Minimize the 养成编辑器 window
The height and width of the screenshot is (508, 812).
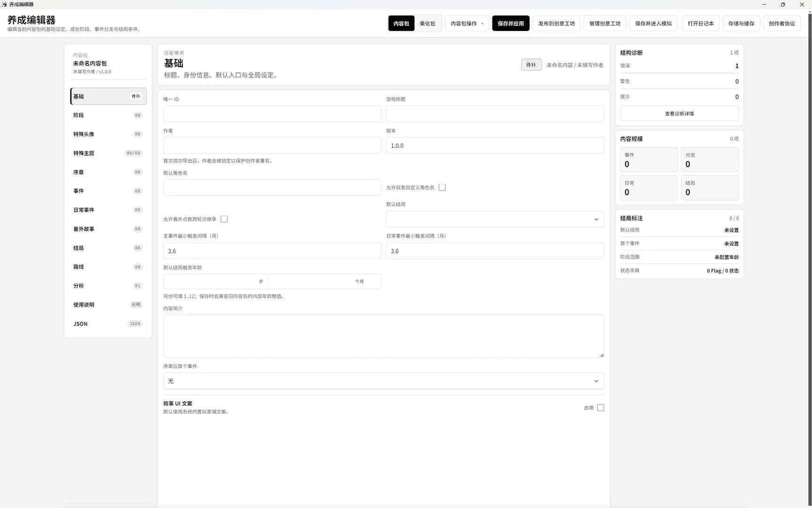coord(764,4)
